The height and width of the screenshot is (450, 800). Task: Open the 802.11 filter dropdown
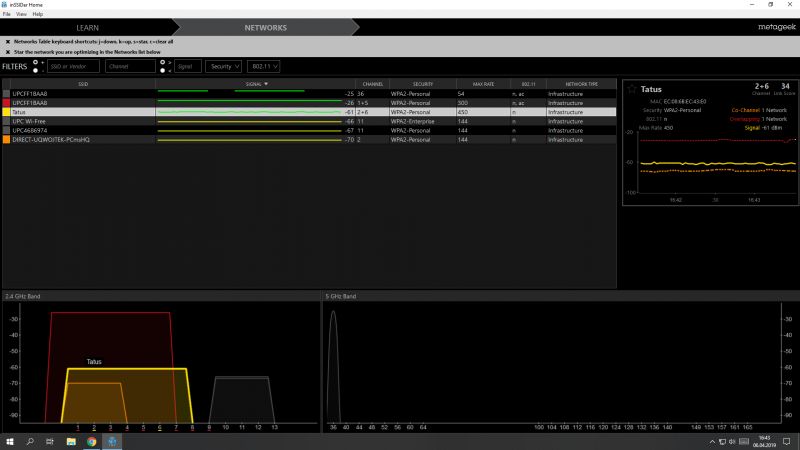pyautogui.click(x=263, y=66)
